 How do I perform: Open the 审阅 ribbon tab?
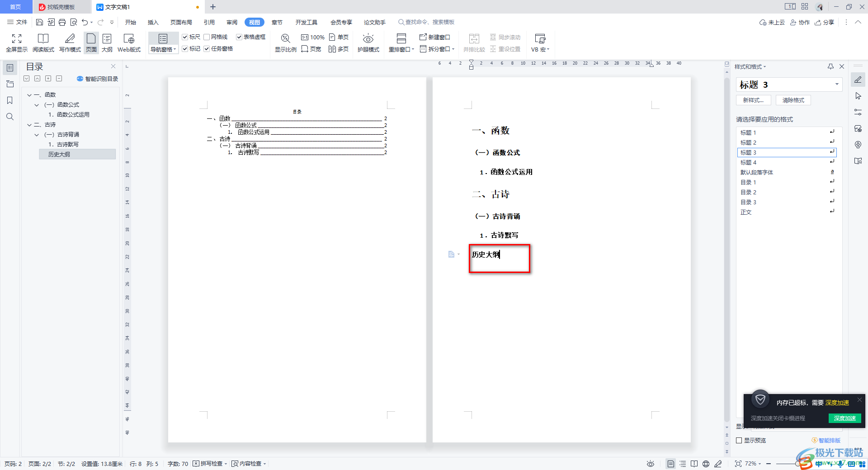(232, 22)
